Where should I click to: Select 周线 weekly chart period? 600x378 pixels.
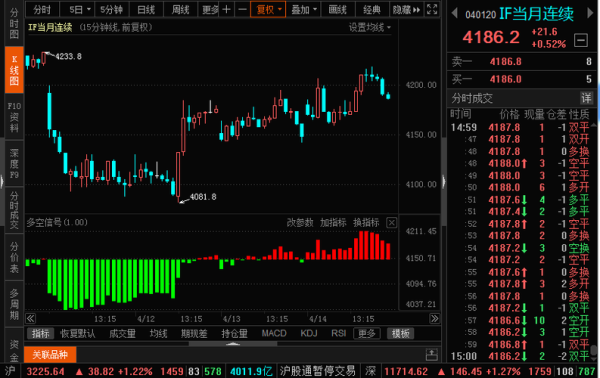[x=181, y=10]
